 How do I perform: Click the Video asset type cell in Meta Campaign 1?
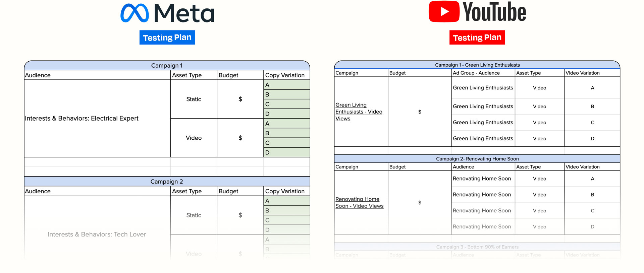point(194,138)
